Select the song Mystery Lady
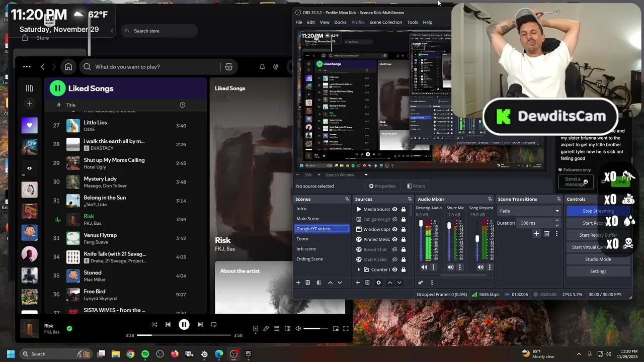This screenshot has height=362, width=644. tap(126, 182)
